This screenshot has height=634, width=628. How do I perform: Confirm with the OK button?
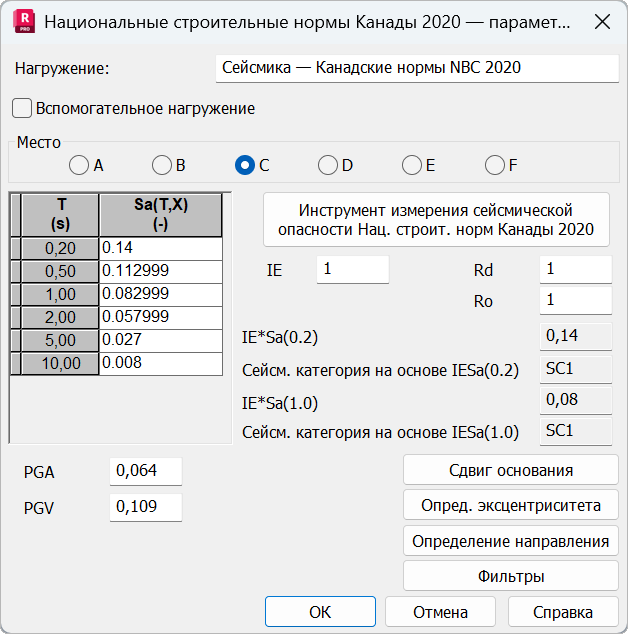pos(320,612)
